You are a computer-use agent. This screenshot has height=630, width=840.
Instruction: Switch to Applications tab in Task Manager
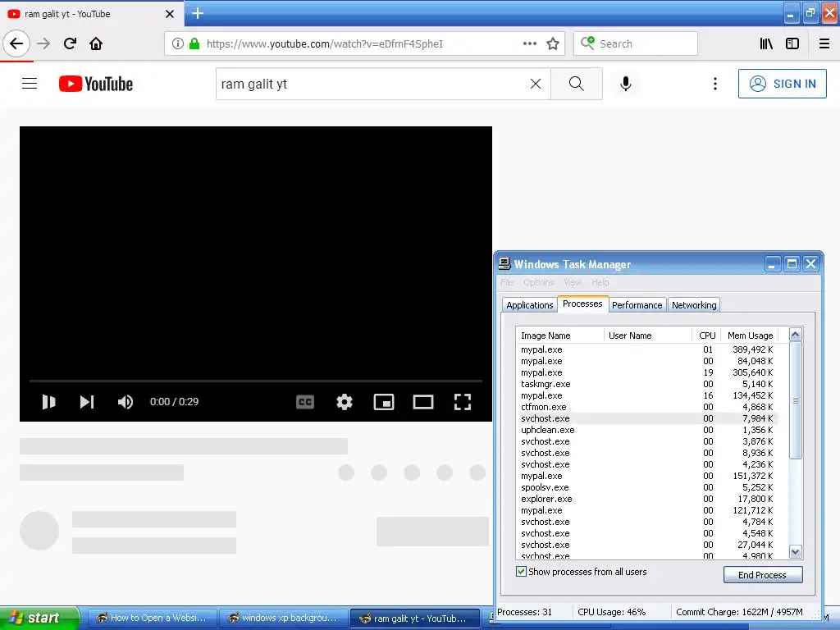[x=529, y=305]
